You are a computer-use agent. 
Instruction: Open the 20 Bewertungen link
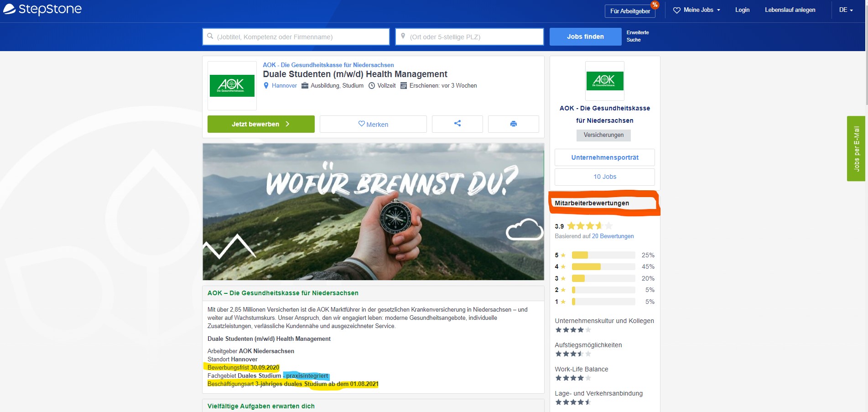tap(613, 236)
